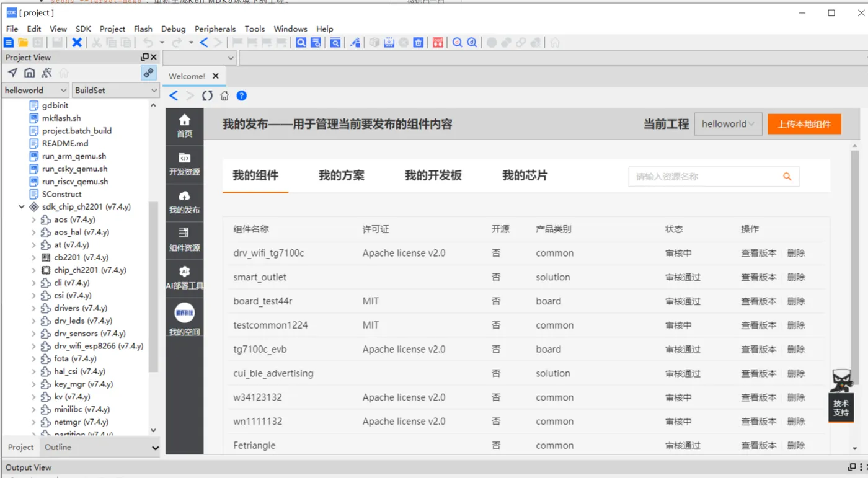Click the download-to-chip flash icon
This screenshot has height=478, width=868.
click(x=389, y=43)
